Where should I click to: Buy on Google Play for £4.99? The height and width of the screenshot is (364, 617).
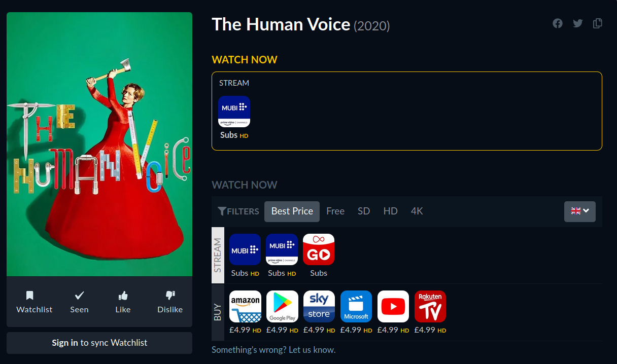tap(282, 306)
